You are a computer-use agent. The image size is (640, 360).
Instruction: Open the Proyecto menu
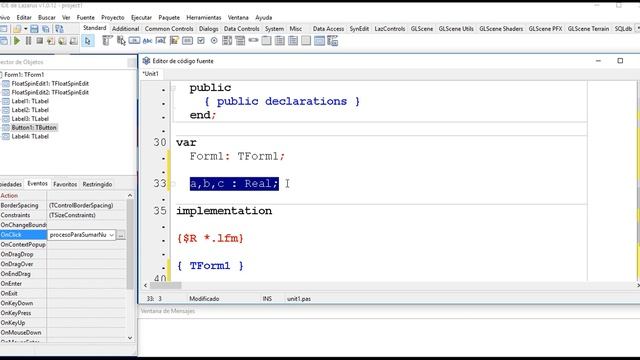click(113, 18)
